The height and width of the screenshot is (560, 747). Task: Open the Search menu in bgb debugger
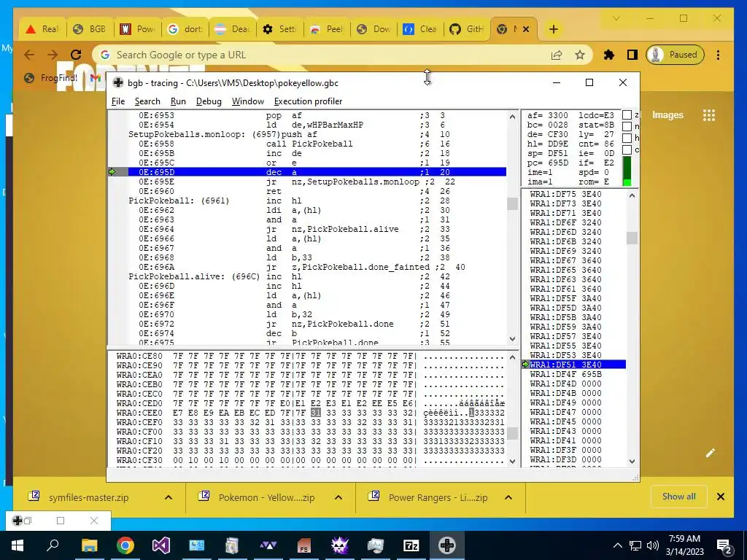tap(147, 101)
